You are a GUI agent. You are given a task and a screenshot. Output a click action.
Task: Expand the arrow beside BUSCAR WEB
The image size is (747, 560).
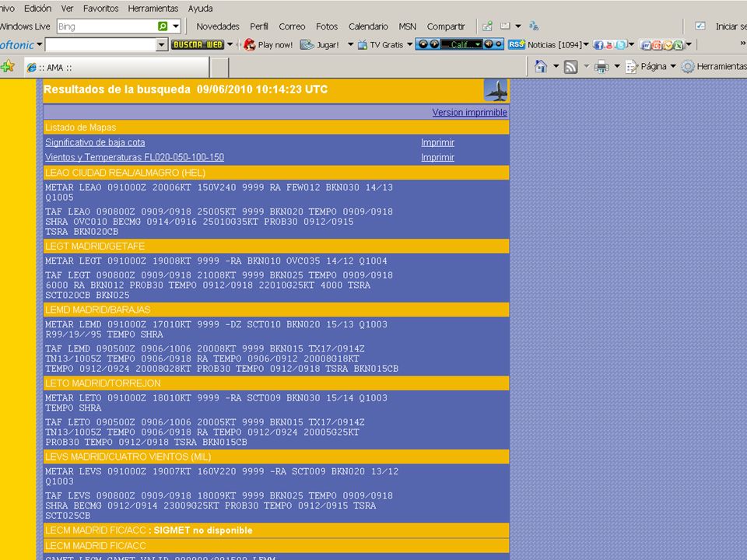[x=230, y=45]
